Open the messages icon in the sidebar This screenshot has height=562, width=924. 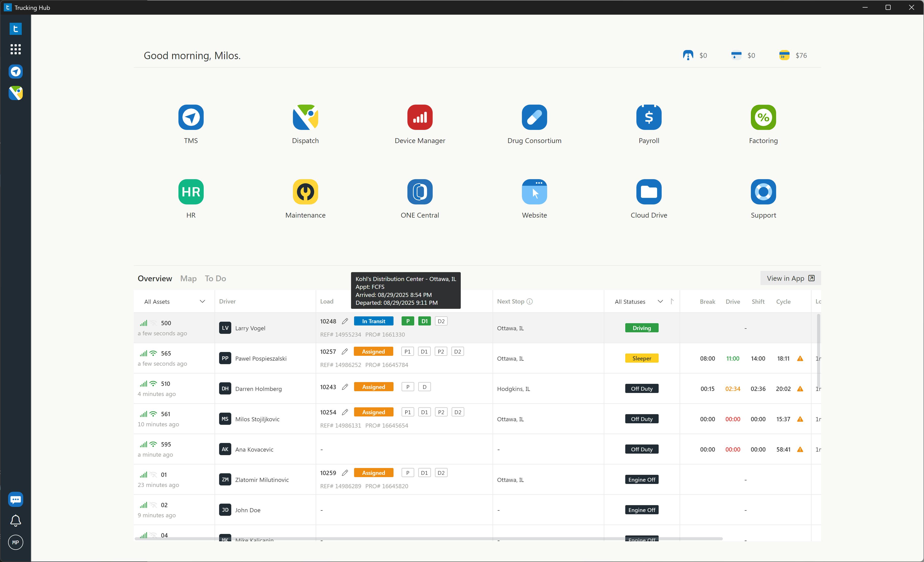pyautogui.click(x=15, y=499)
